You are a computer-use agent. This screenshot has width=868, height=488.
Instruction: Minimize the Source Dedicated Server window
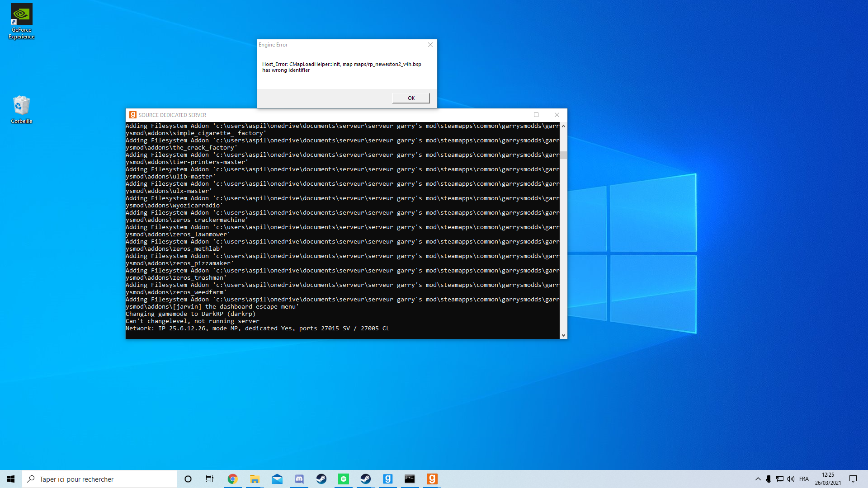coord(516,115)
